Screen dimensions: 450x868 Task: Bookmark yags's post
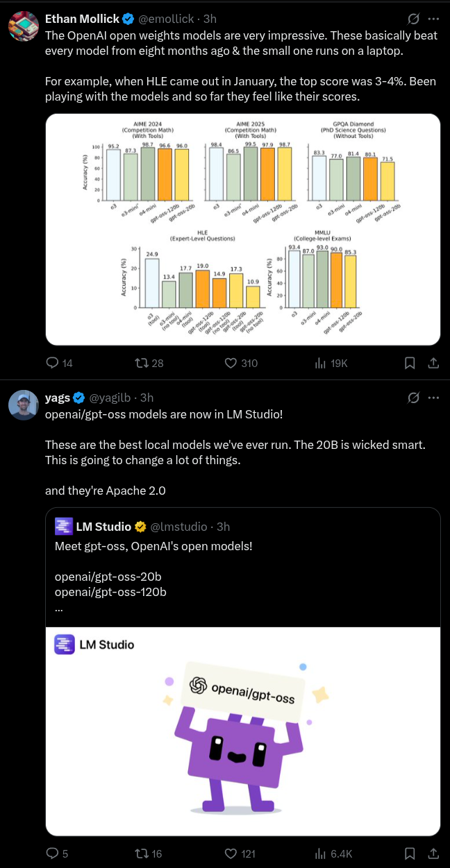410,853
